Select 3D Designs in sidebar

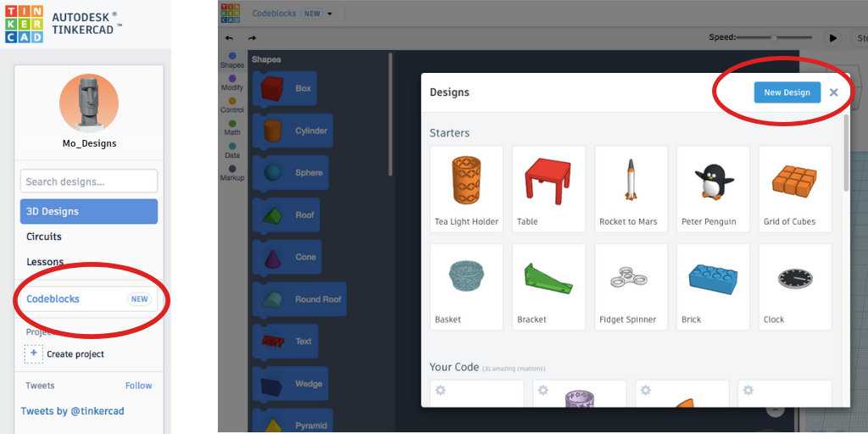pos(89,211)
